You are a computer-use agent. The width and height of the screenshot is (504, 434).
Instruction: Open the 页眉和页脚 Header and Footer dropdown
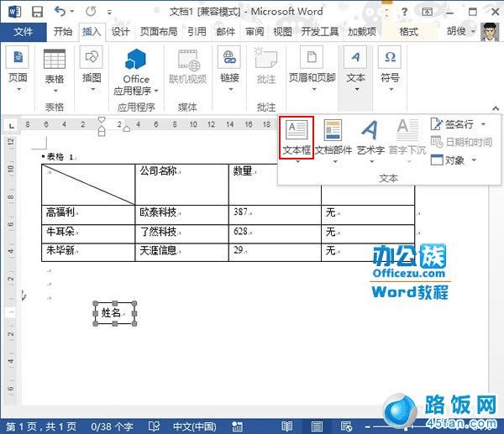tap(312, 70)
